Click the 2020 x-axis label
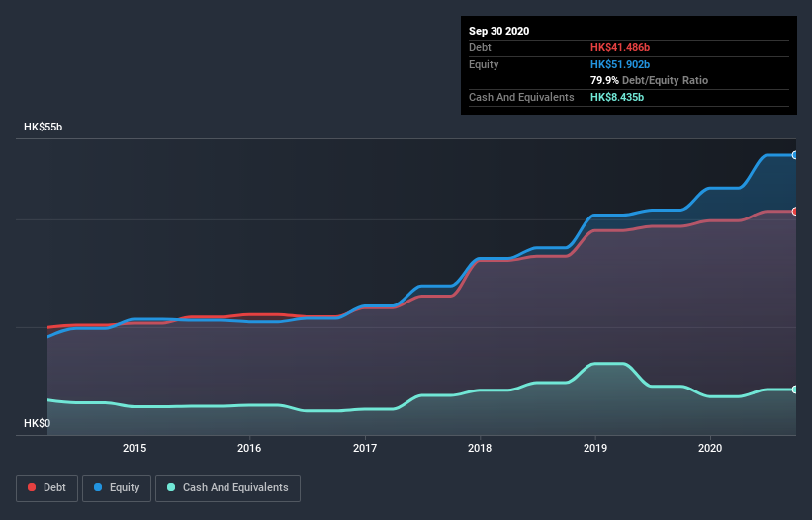 tap(710, 448)
